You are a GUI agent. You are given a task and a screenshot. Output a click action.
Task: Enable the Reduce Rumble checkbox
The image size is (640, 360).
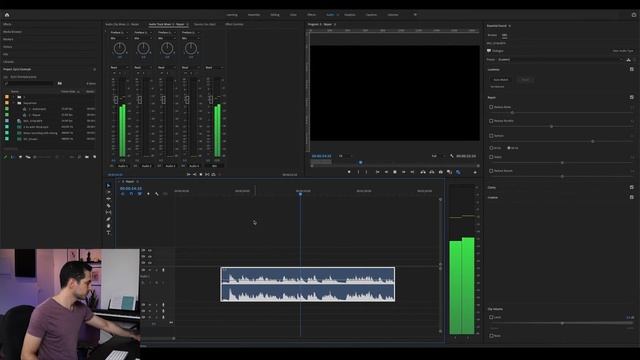[x=491, y=121]
